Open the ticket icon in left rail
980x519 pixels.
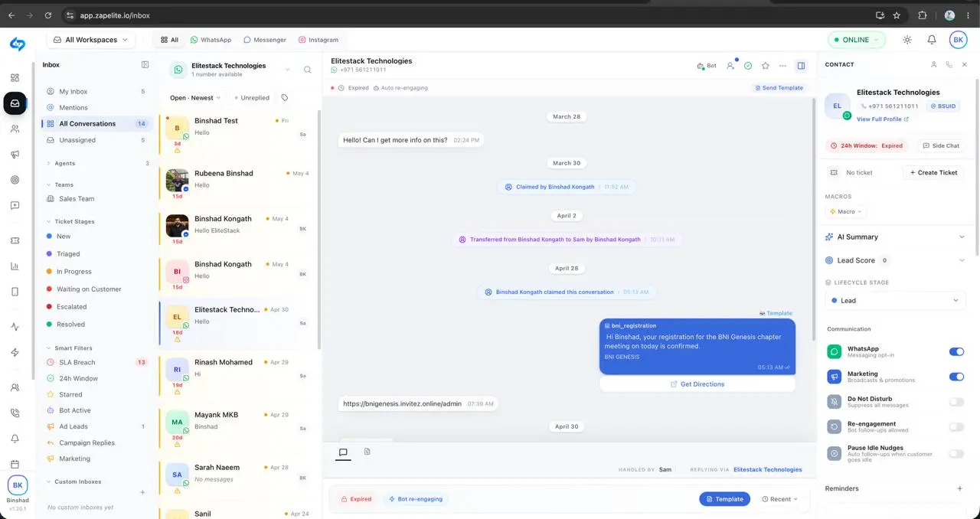pyautogui.click(x=15, y=240)
